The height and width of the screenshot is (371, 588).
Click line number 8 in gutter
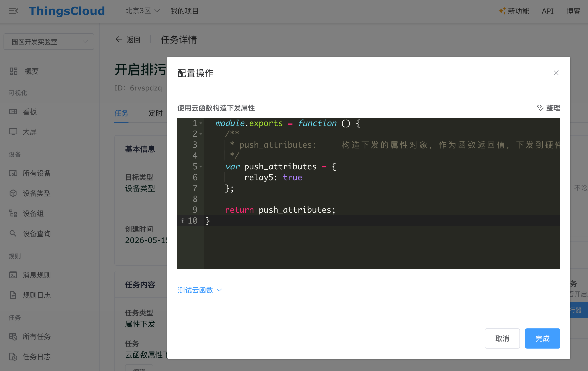[195, 199]
